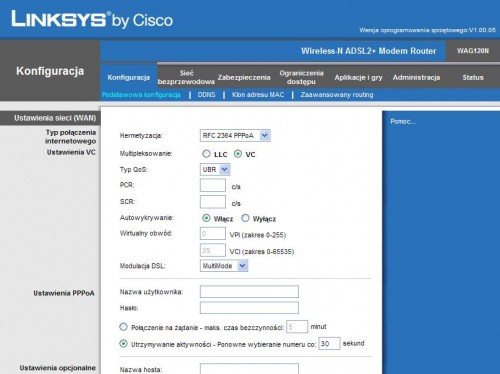Focus the Nazwa hosta field
Image resolution: width=500 pixels, height=374 pixels.
click(x=249, y=369)
